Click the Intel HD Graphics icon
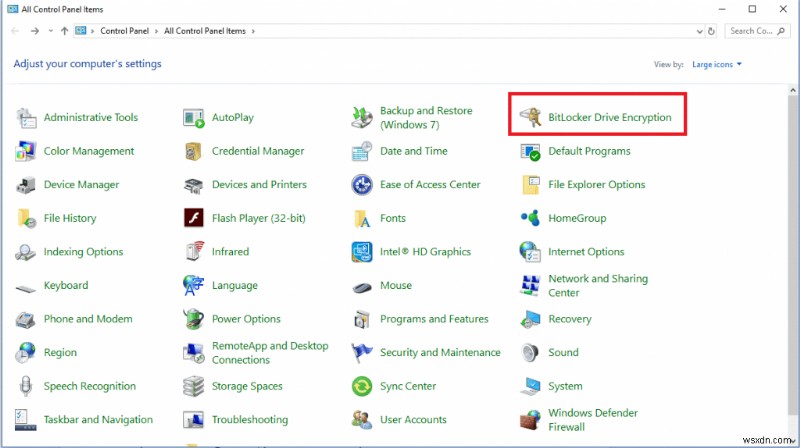 point(362,252)
